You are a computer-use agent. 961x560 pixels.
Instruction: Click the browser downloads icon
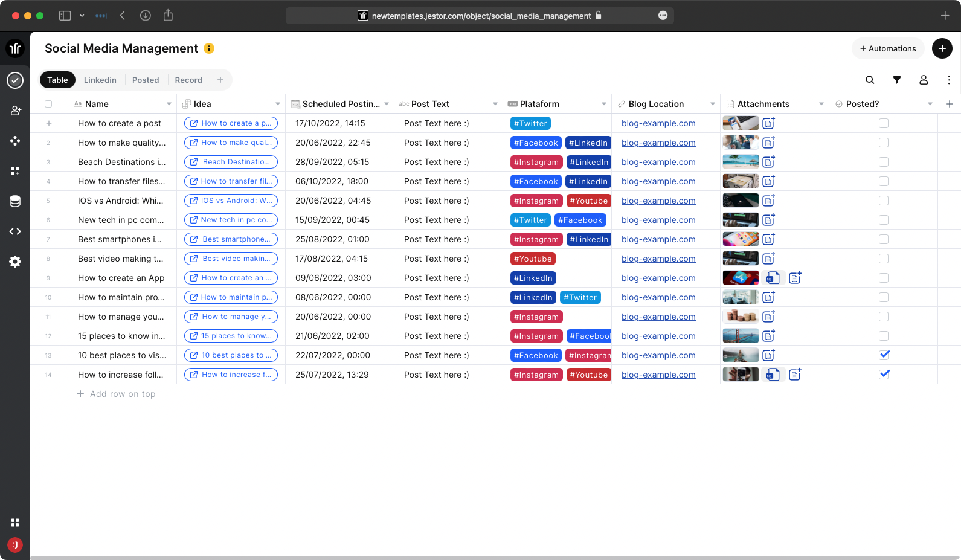146,16
